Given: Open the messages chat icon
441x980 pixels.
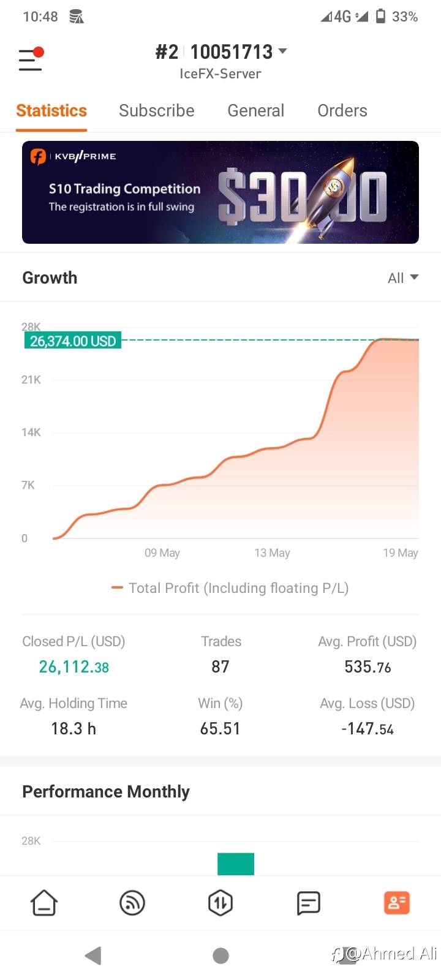Looking at the screenshot, I should coord(308,903).
